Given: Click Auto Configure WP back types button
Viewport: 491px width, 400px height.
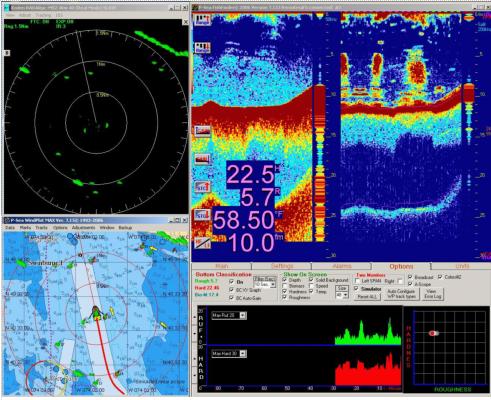Looking at the screenshot, I should (401, 294).
